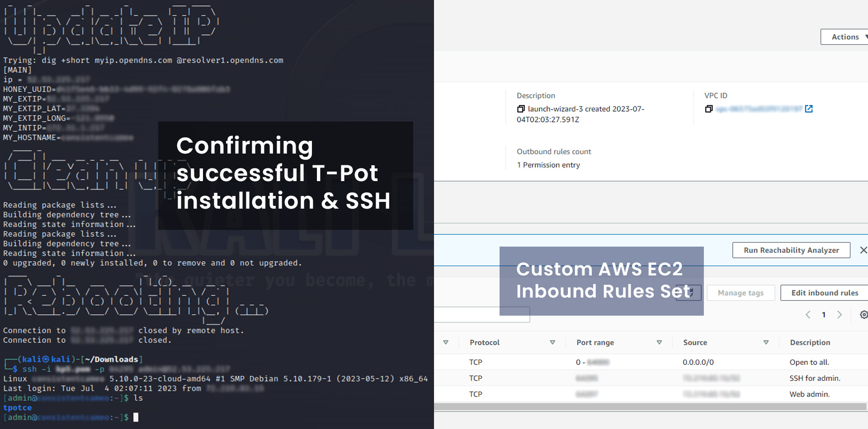
Task: Click the 'closed by remote host.' line
Action: tap(123, 331)
